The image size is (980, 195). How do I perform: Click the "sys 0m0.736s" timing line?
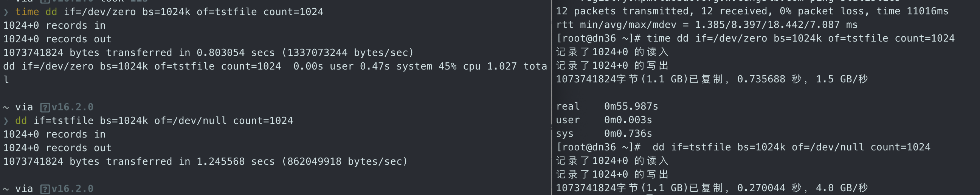pos(604,134)
